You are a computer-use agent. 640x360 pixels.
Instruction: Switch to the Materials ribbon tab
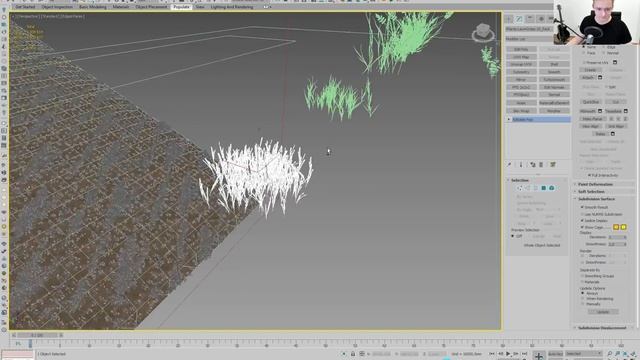[121, 7]
